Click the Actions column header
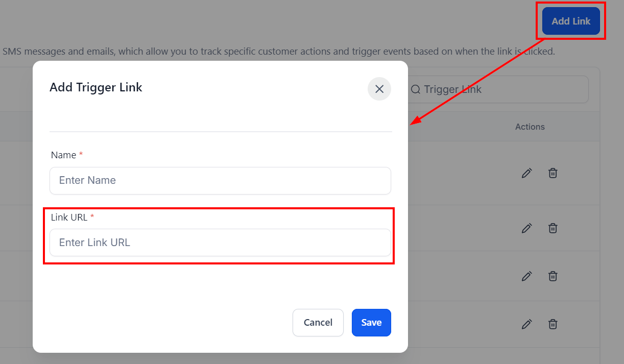The width and height of the screenshot is (624, 364). tap(530, 127)
